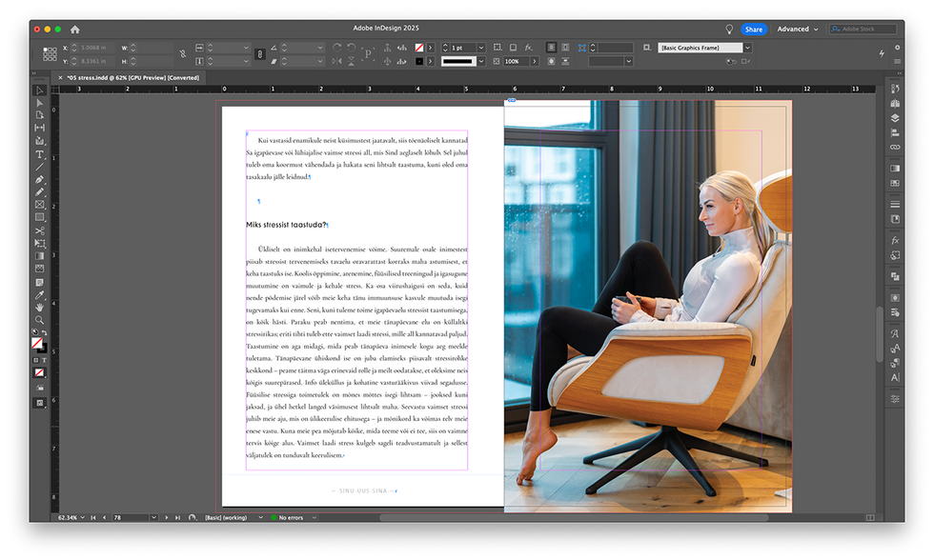Open the fx effects button
Image resolution: width=934 pixels, height=560 pixels.
click(x=528, y=47)
